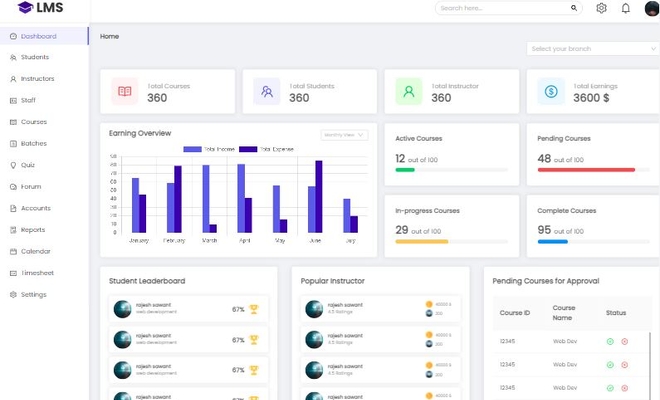Click the Pending Courses red progress bar

[x=586, y=170]
